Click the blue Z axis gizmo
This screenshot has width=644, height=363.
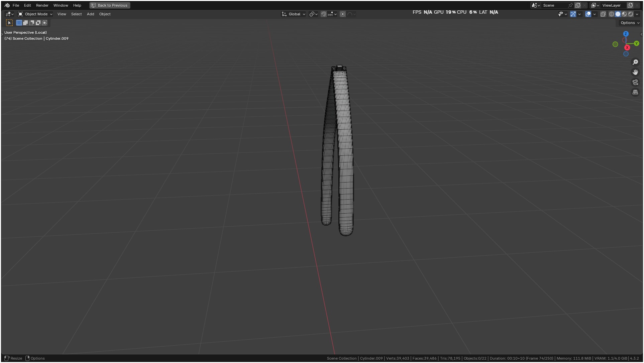[626, 34]
